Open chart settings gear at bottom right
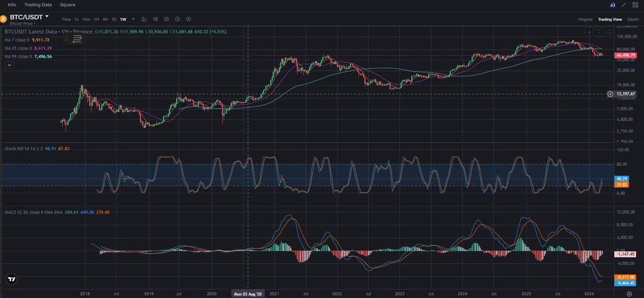The image size is (644, 298). [628, 294]
